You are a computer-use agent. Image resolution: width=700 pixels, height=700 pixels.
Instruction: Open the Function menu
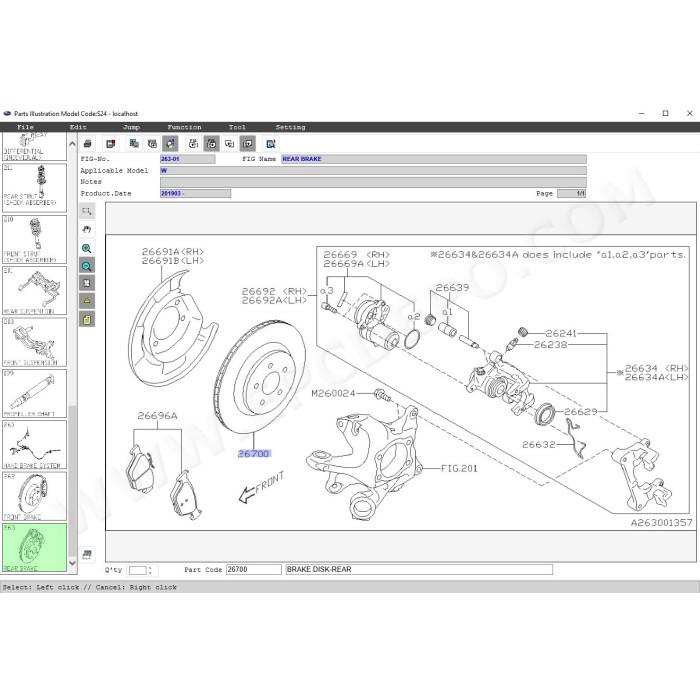184,127
